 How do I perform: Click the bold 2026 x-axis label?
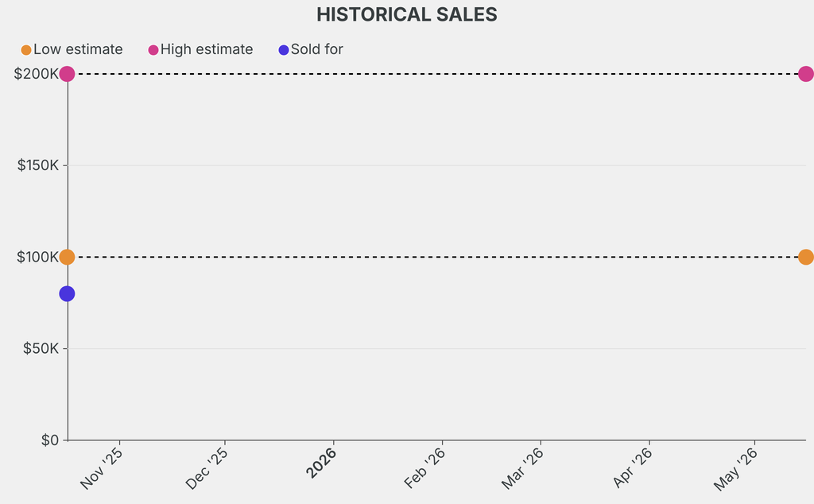(323, 463)
